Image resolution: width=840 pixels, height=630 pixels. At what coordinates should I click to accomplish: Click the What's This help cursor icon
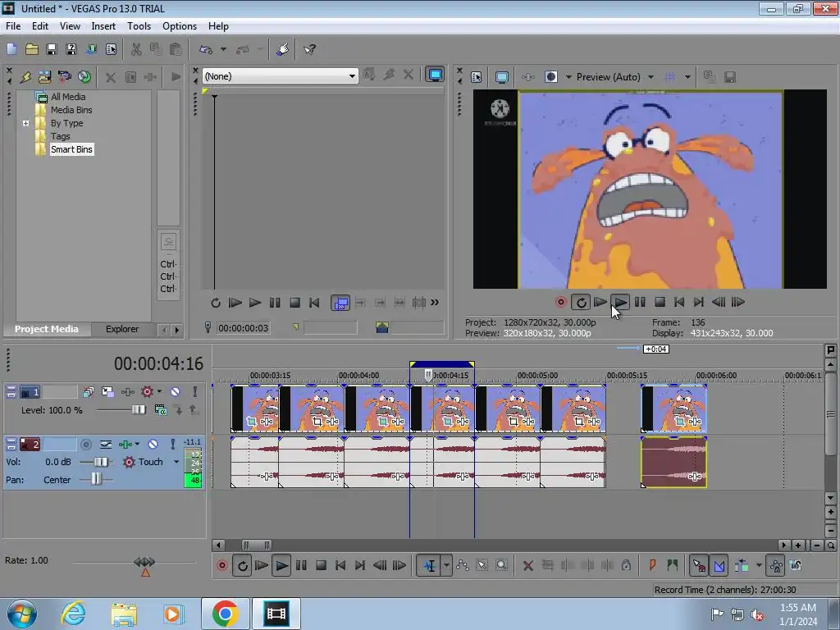click(309, 49)
